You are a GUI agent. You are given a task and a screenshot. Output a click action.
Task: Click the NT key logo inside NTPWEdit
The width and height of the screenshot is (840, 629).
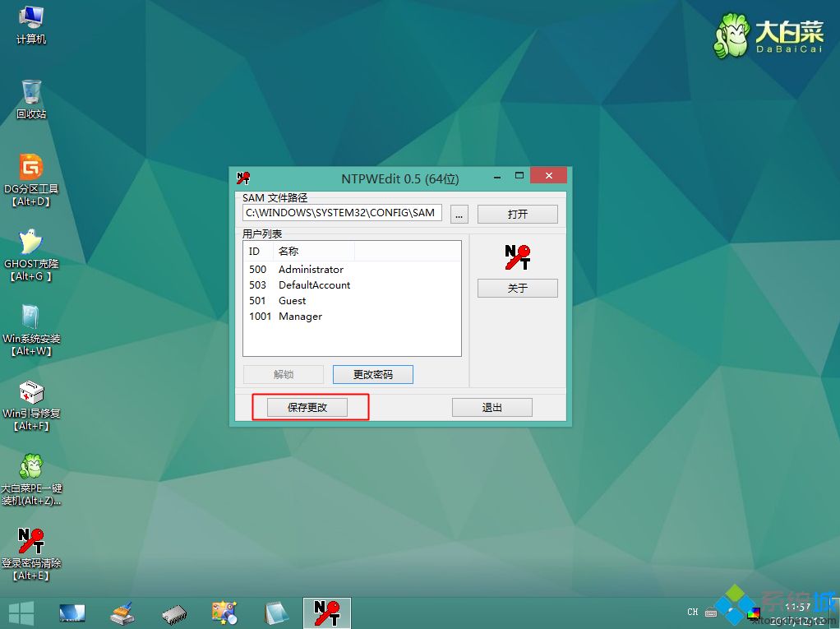point(517,257)
